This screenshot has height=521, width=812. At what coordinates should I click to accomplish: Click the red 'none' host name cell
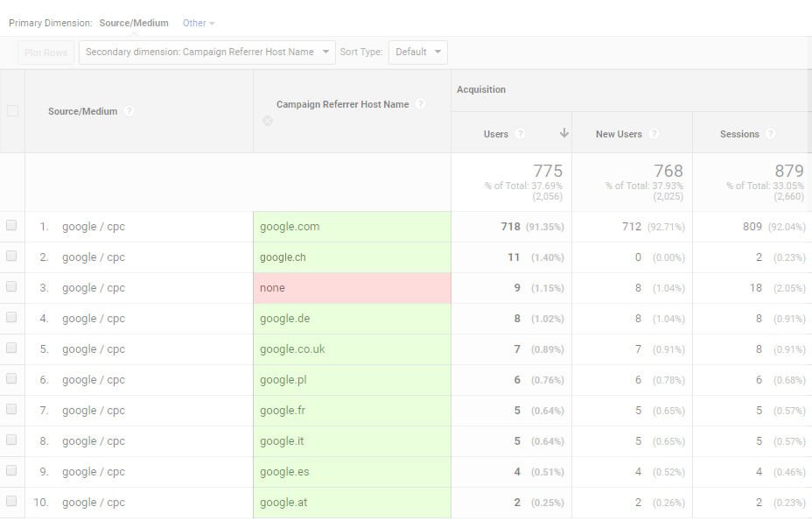[352, 288]
